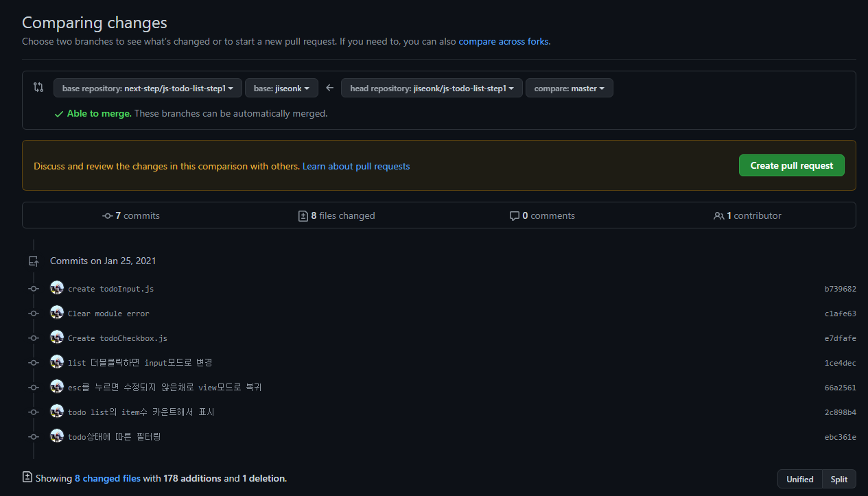Viewport: 868px width, 496px height.
Task: Open the 7 commits tab
Action: coord(130,215)
